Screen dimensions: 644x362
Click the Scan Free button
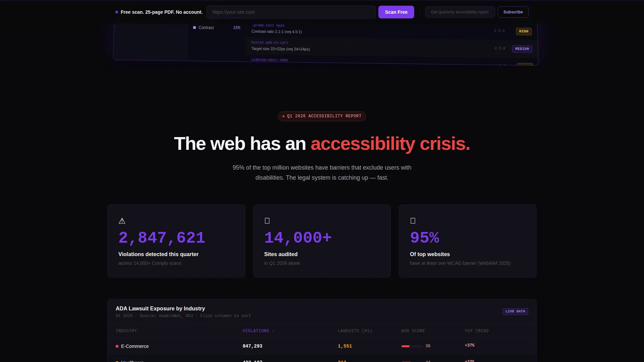396,12
